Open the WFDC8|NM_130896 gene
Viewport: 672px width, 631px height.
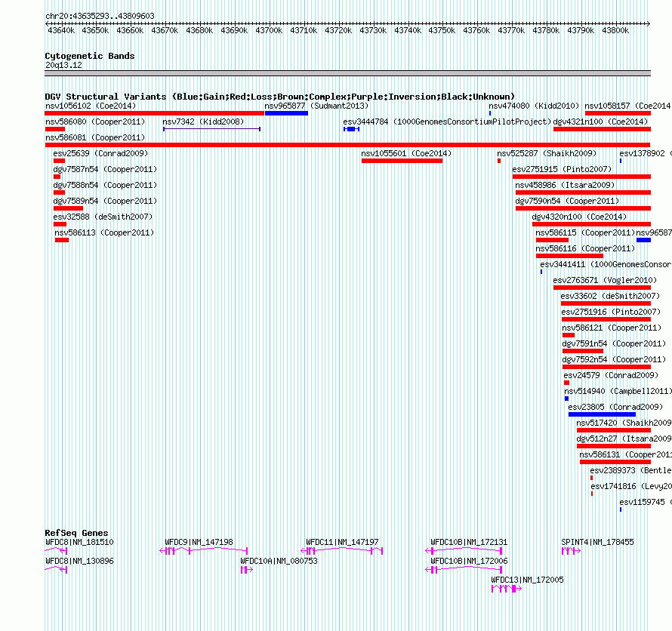point(79,561)
